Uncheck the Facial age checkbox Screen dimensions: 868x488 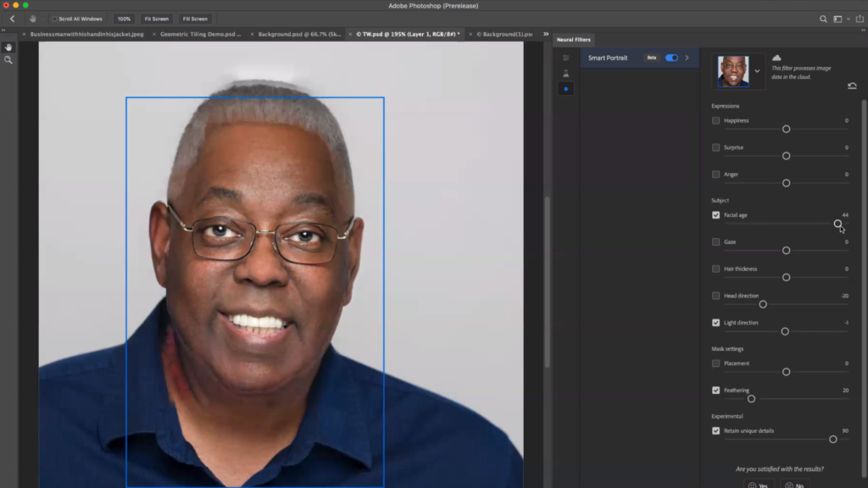(716, 215)
